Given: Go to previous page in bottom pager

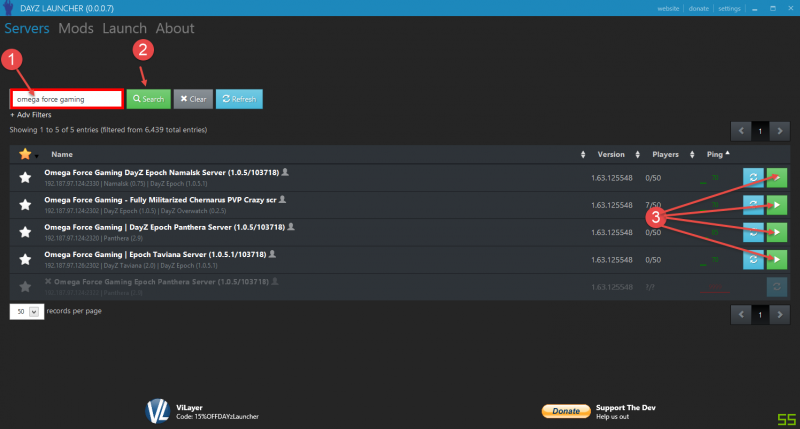Looking at the screenshot, I should (741, 315).
